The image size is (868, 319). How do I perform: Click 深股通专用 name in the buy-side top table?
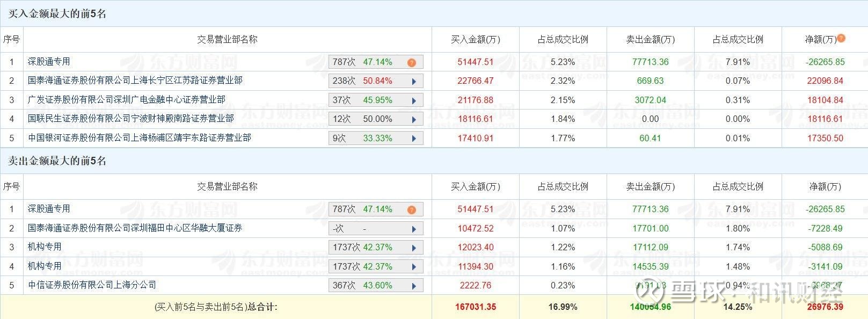click(x=49, y=62)
